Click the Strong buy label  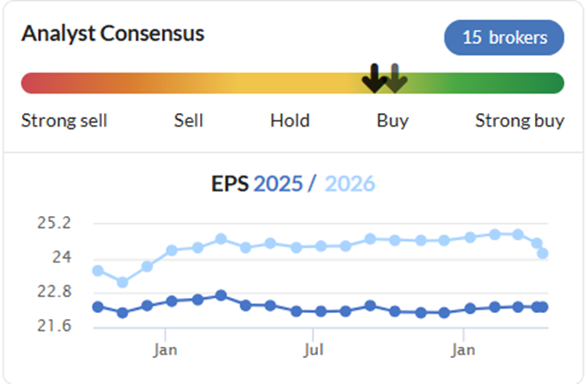pos(520,122)
